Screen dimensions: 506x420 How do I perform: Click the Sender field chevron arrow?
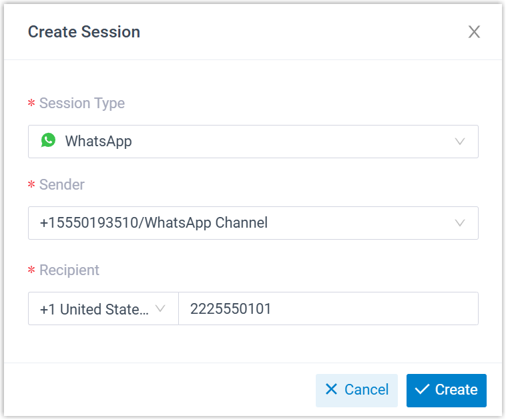coord(460,223)
